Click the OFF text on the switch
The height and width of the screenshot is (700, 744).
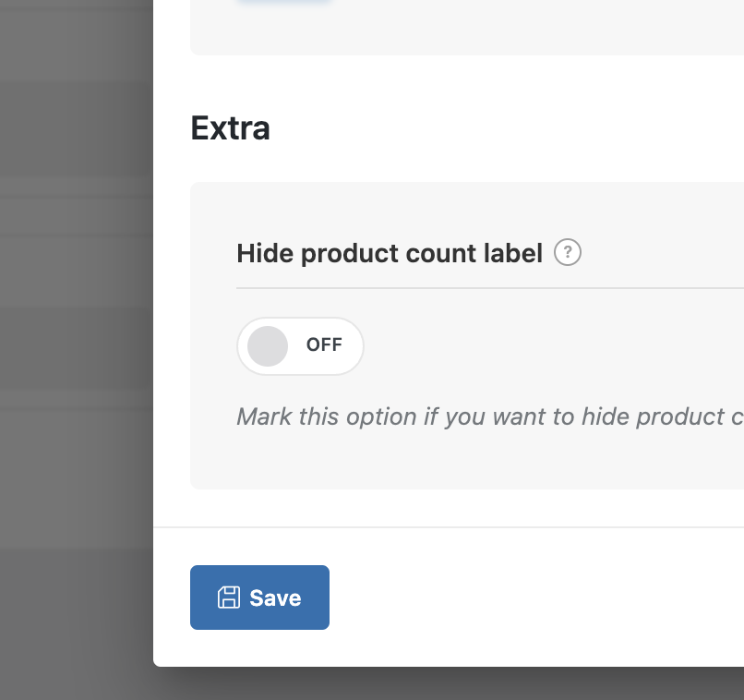point(324,345)
